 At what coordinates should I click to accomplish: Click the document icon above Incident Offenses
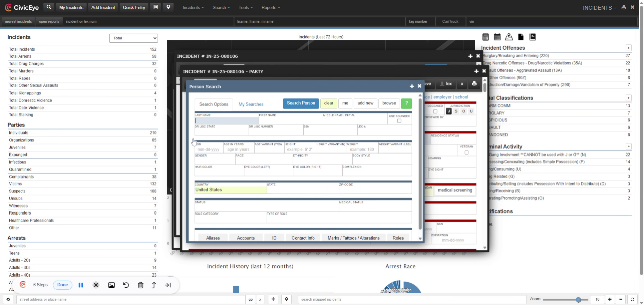[521, 37]
